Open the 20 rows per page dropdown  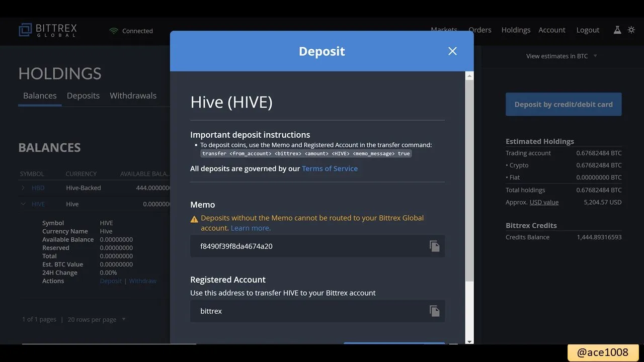tap(97, 319)
